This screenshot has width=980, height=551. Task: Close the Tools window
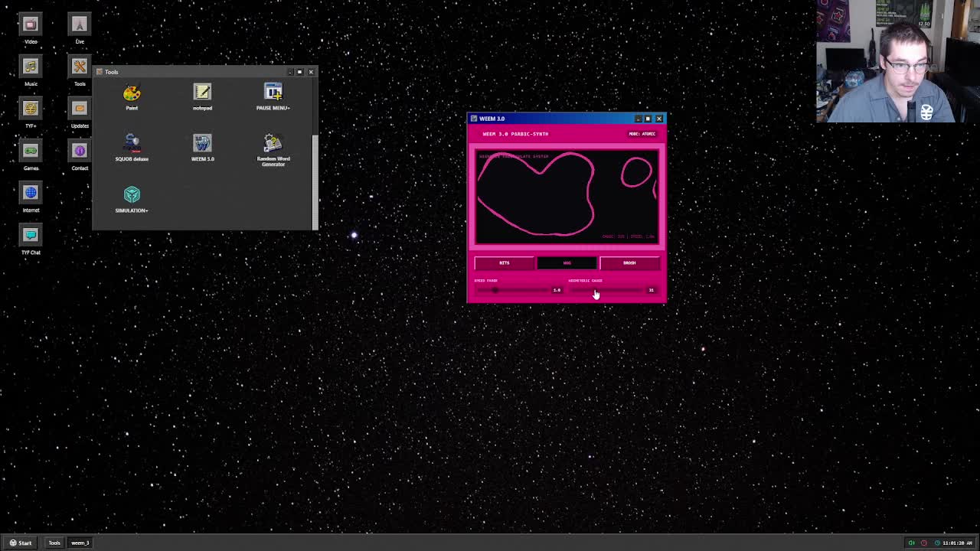310,72
